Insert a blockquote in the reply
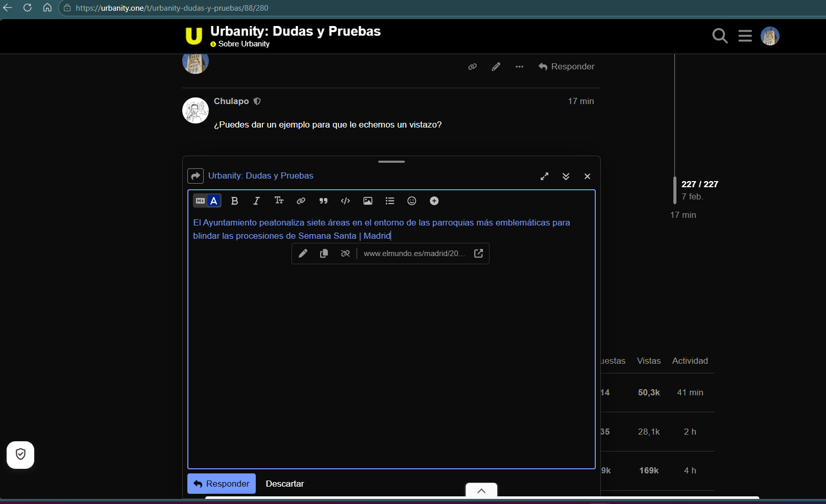The height and width of the screenshot is (504, 826). point(323,201)
